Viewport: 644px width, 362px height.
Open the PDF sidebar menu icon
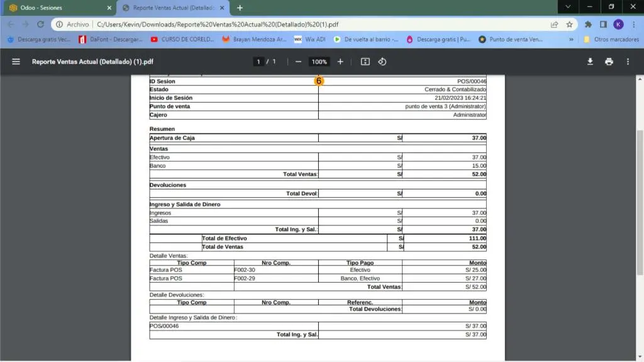tap(16, 62)
